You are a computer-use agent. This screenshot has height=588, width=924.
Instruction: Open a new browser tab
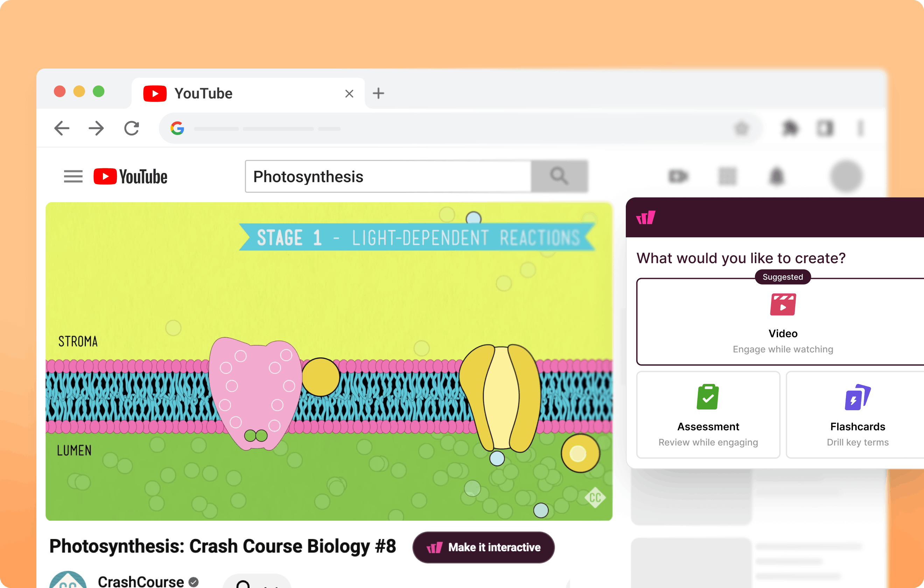378,93
